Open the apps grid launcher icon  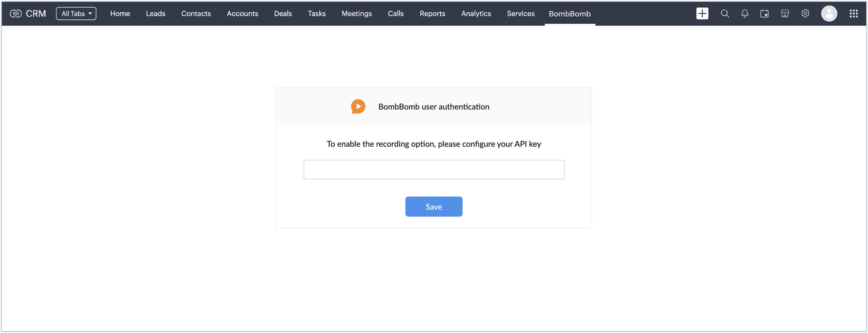pyautogui.click(x=854, y=13)
